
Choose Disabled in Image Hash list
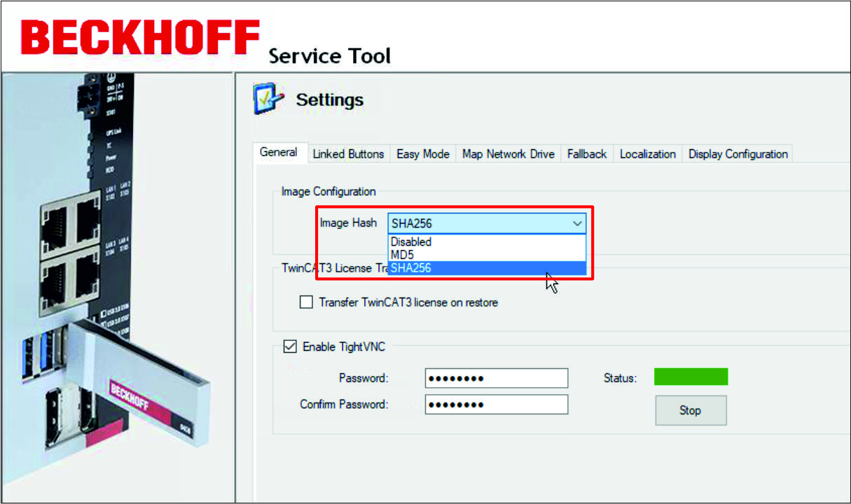click(486, 241)
